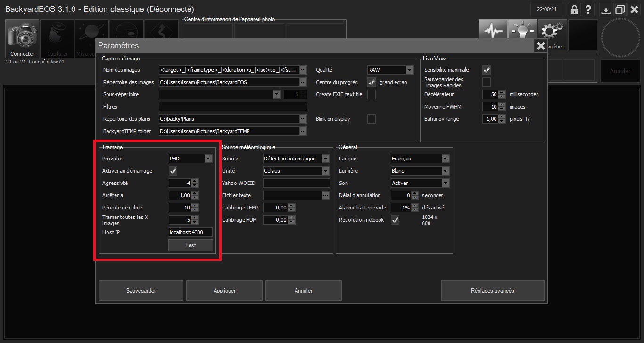
Task: Click the Connecter camera icon
Action: coord(23,39)
